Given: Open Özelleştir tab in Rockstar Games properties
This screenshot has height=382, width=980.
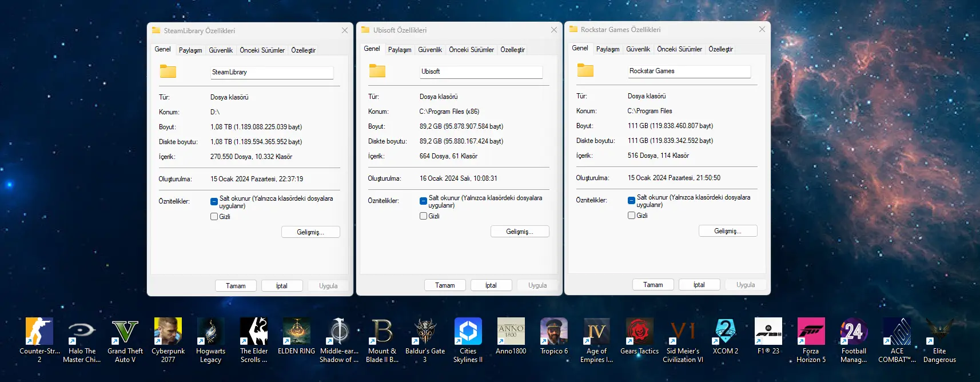Looking at the screenshot, I should click(x=720, y=49).
